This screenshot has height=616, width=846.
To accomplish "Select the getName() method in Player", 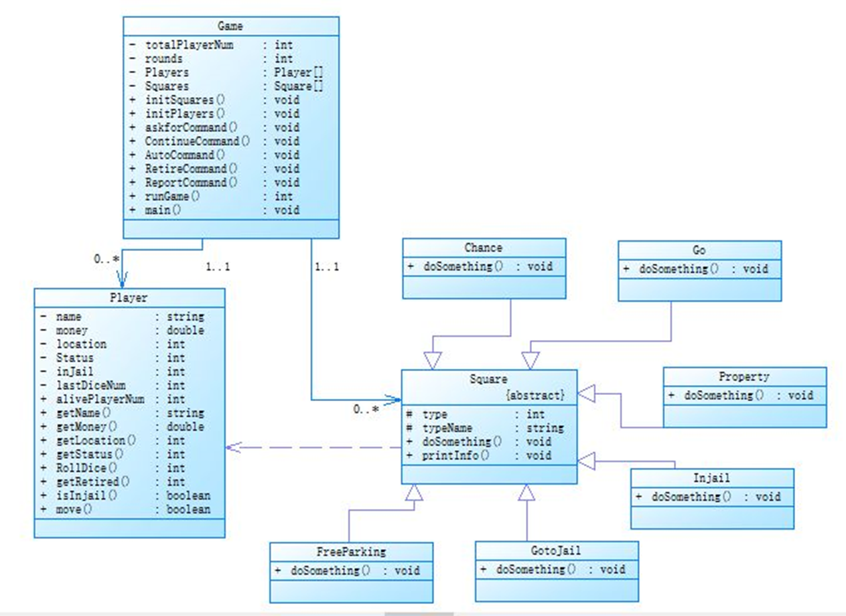I will click(x=83, y=413).
